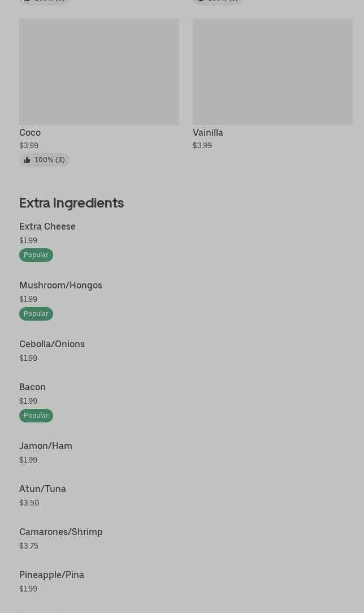This screenshot has height=613, width=364.
Task: Add the Extra Cheese ingredient
Action: 47,226
